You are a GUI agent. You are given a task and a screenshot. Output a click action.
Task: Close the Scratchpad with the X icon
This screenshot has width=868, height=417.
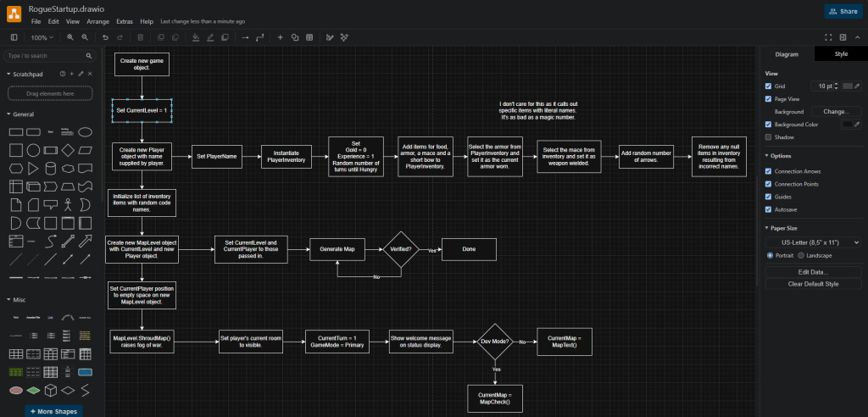tap(90, 74)
